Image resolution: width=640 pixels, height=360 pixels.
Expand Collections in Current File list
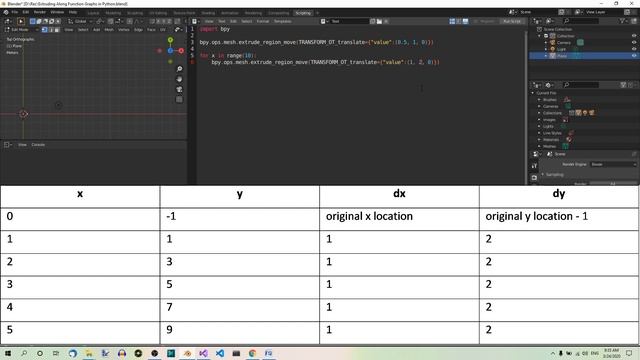point(539,113)
